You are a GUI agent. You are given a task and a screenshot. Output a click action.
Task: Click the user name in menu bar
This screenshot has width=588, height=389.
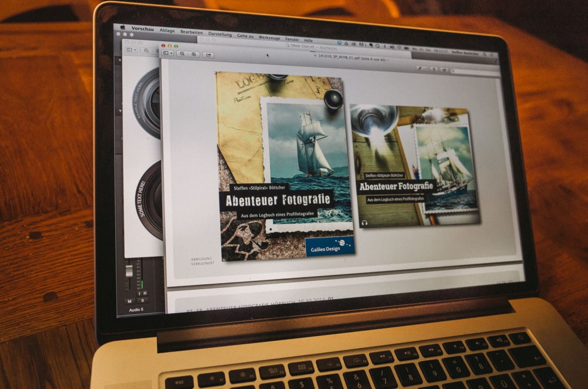tap(465, 53)
